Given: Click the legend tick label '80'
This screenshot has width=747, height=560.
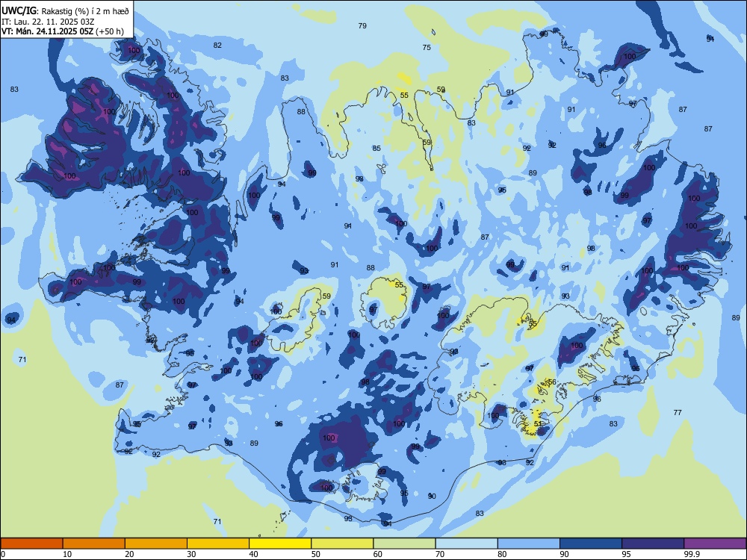Looking at the screenshot, I should (x=502, y=554).
